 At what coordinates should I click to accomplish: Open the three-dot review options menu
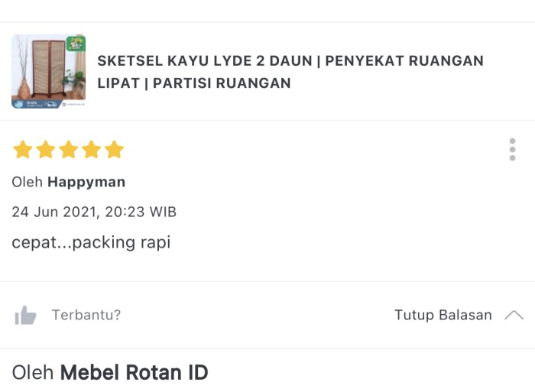(x=512, y=150)
